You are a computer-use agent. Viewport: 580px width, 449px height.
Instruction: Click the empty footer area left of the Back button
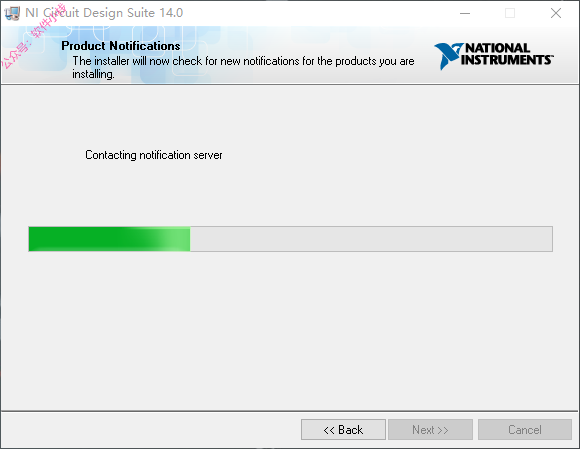[x=151, y=429]
